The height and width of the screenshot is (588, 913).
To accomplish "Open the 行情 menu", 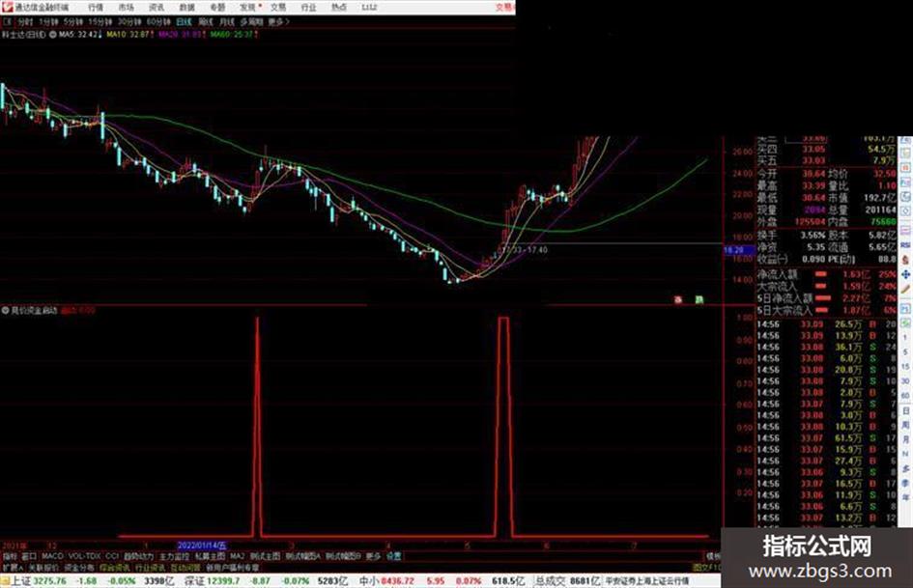I will pos(95,7).
